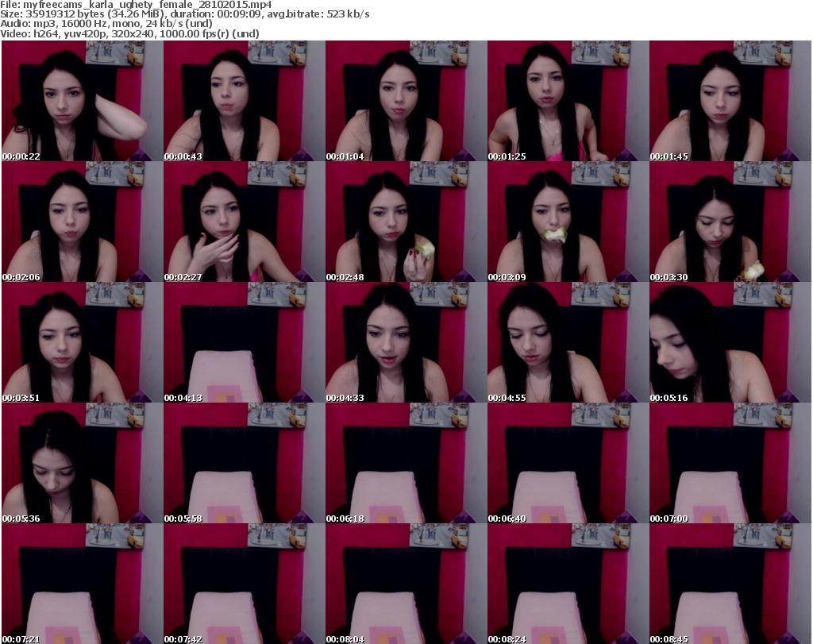Choose the frame labeled 00:08:04
Screen dimensions: 813x644
406,584
